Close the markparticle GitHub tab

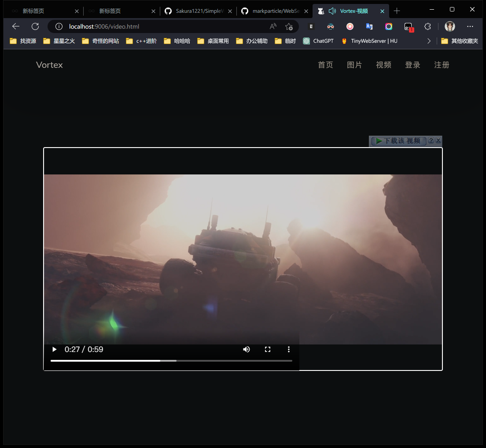click(x=306, y=11)
